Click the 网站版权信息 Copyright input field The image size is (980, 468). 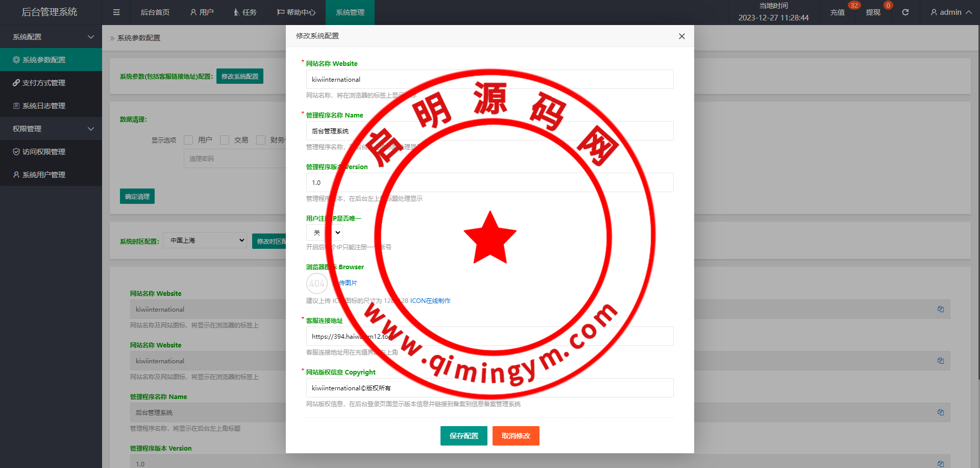click(489, 388)
